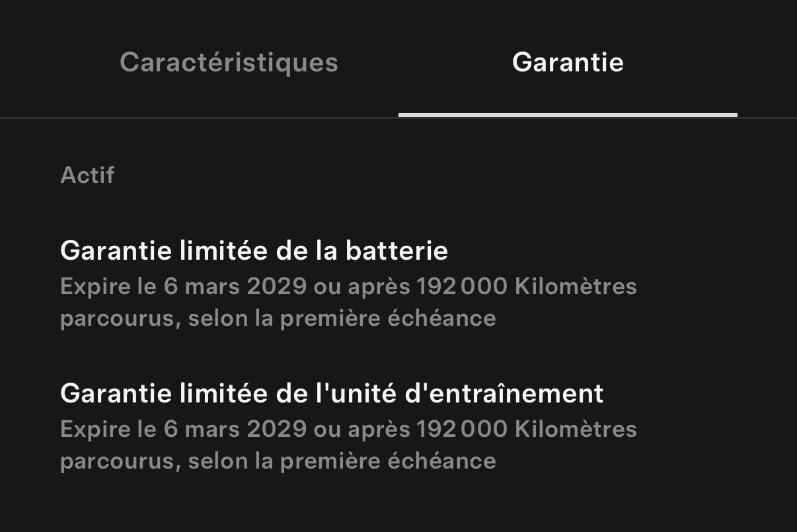Click the white underline beneath Garantie
Viewport: 797px width, 532px height.
568,115
